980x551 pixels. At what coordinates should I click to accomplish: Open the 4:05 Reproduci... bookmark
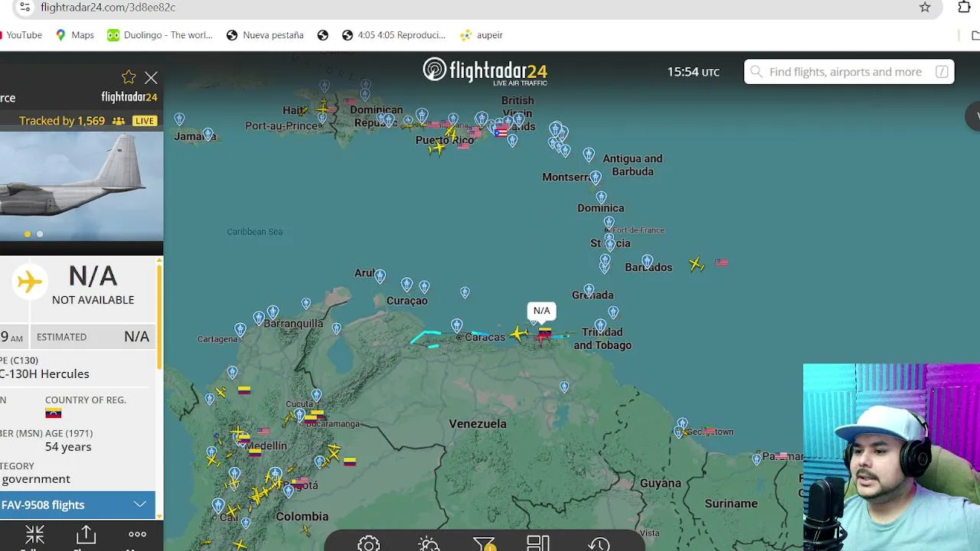tap(394, 35)
